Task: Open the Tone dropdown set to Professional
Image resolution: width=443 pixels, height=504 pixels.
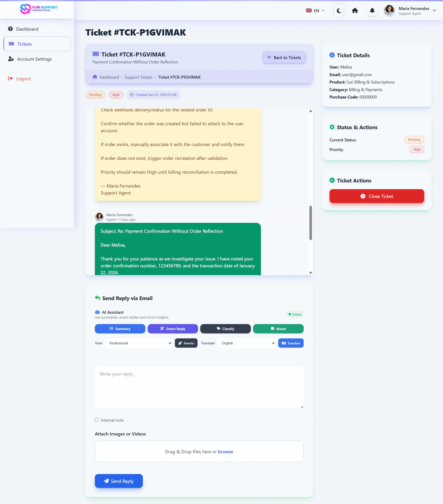Action: click(x=139, y=343)
